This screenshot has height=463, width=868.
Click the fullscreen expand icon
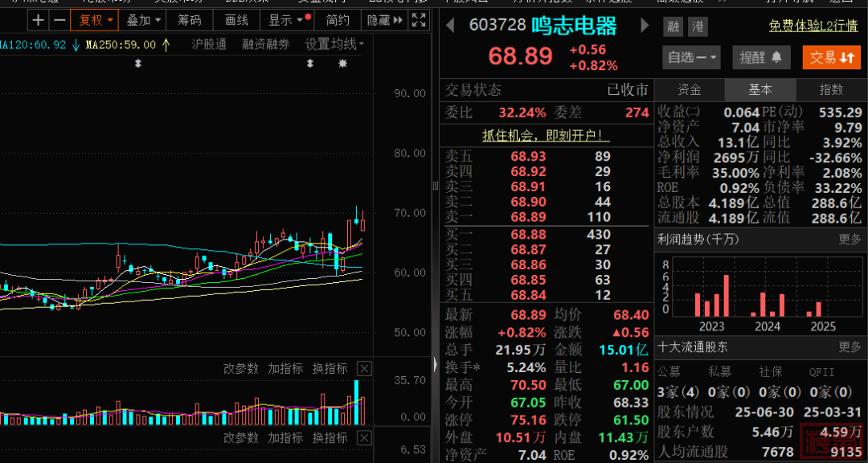[419, 20]
